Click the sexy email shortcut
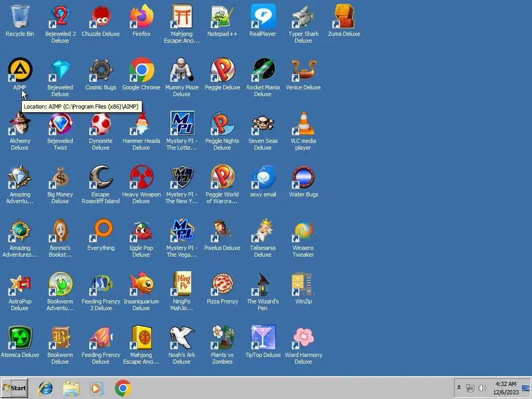The height and width of the screenshot is (399, 532). coord(262,177)
